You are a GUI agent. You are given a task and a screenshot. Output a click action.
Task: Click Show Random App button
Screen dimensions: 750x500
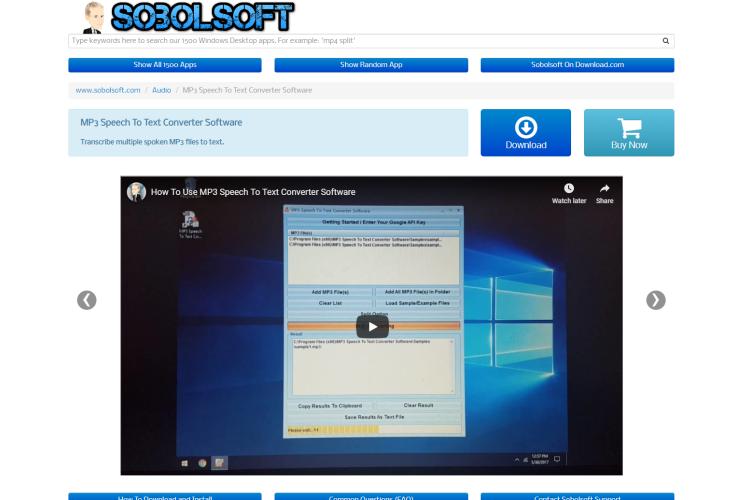point(371,65)
